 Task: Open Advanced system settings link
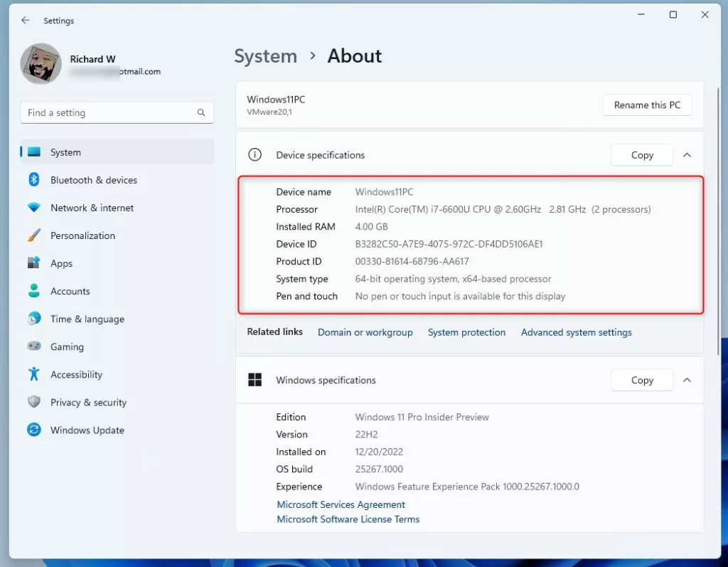[x=576, y=332]
